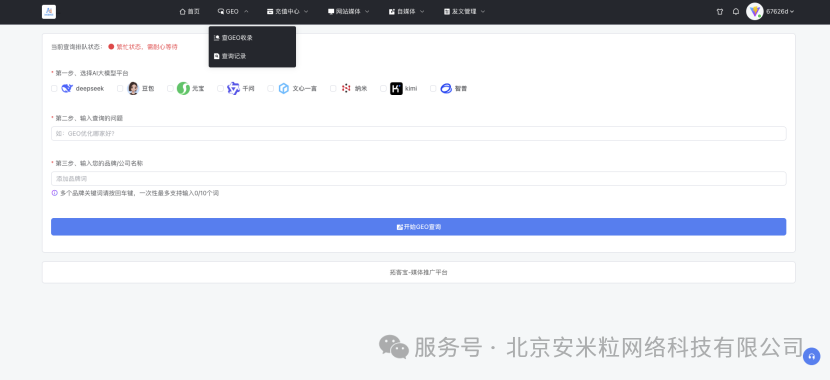830x380 pixels.
Task: Click the user avatar image
Action: tap(754, 12)
